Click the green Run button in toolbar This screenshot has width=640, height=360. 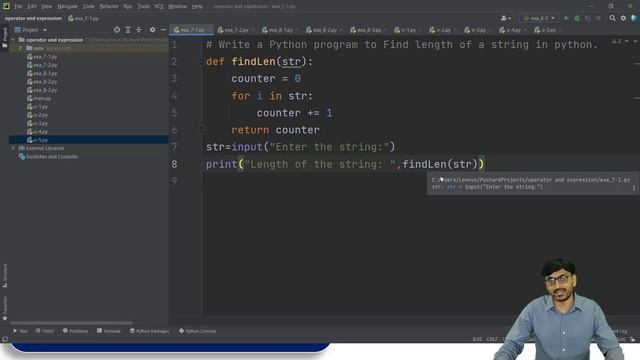tap(566, 18)
